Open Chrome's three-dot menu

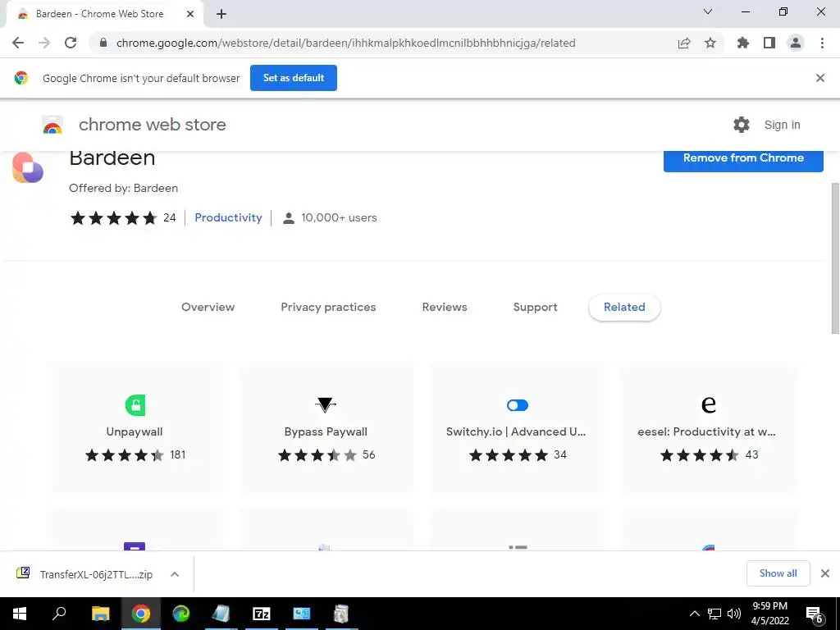822,43
